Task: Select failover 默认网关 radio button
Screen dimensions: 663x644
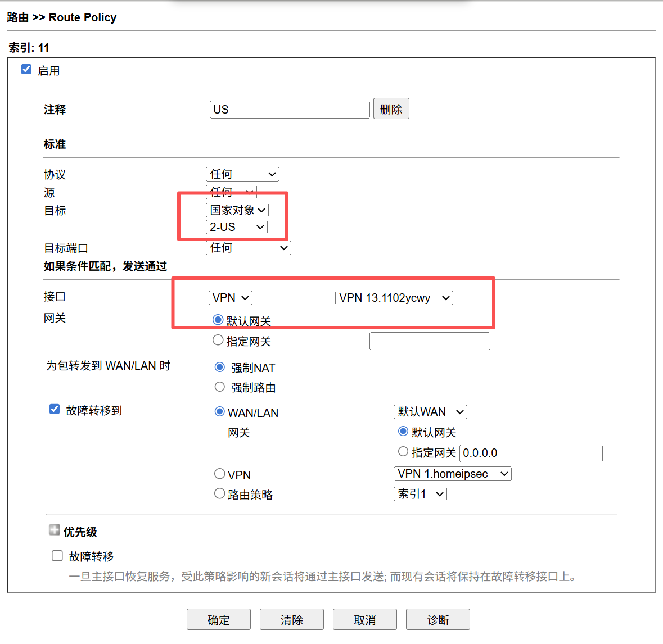Action: pyautogui.click(x=403, y=431)
